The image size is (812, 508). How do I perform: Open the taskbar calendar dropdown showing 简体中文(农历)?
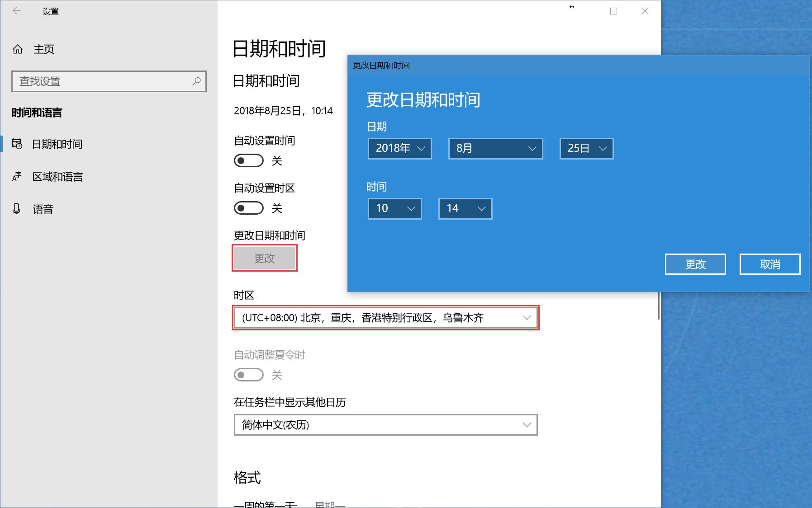(385, 425)
